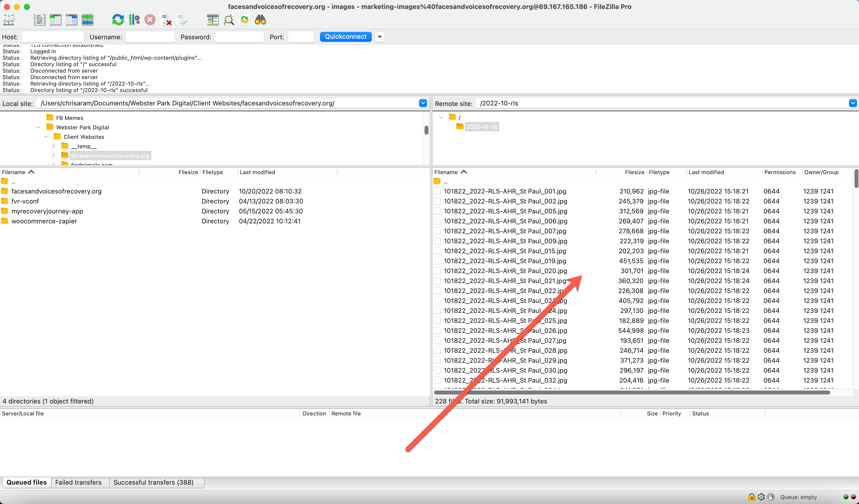This screenshot has width=859, height=504.
Task: Open directory comparison icon
Action: pos(213,20)
